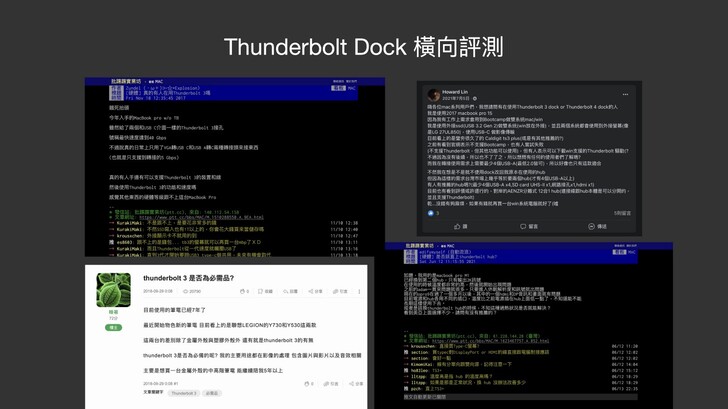
Task: Click the 看板 MAC label in 2021 PTT post header
Action: (x=624, y=252)
